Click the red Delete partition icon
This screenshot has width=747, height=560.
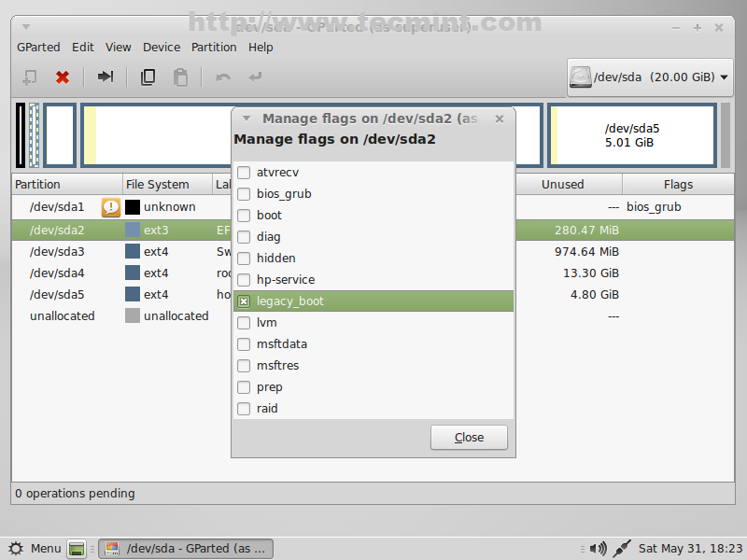tap(63, 77)
